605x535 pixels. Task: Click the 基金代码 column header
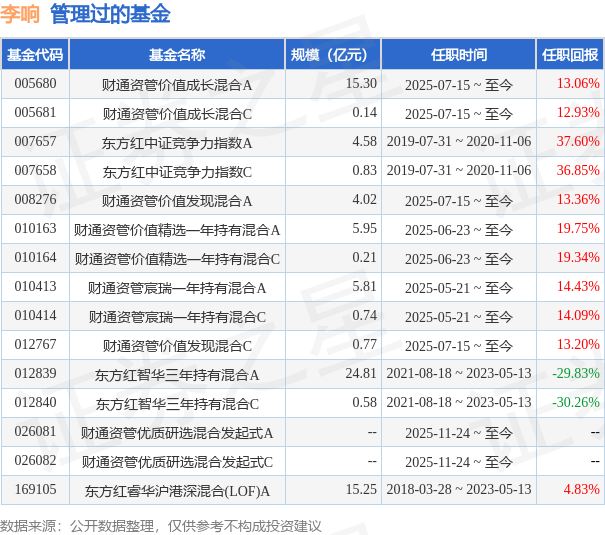point(35,55)
